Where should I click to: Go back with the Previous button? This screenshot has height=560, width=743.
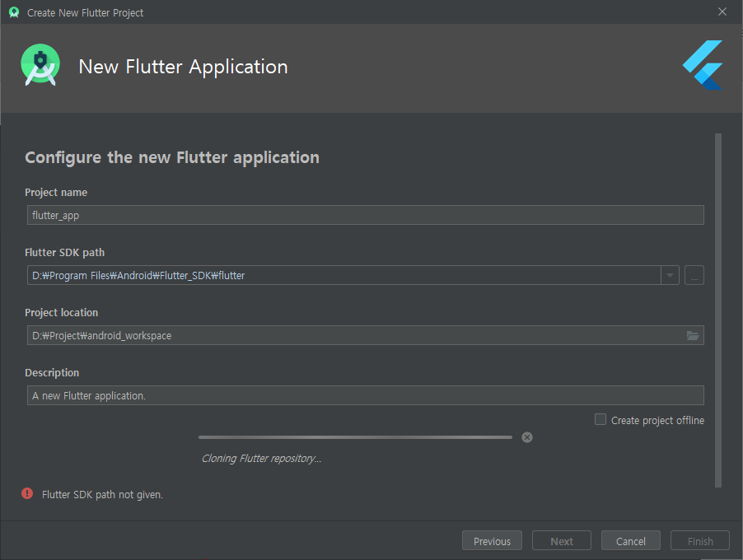point(492,540)
